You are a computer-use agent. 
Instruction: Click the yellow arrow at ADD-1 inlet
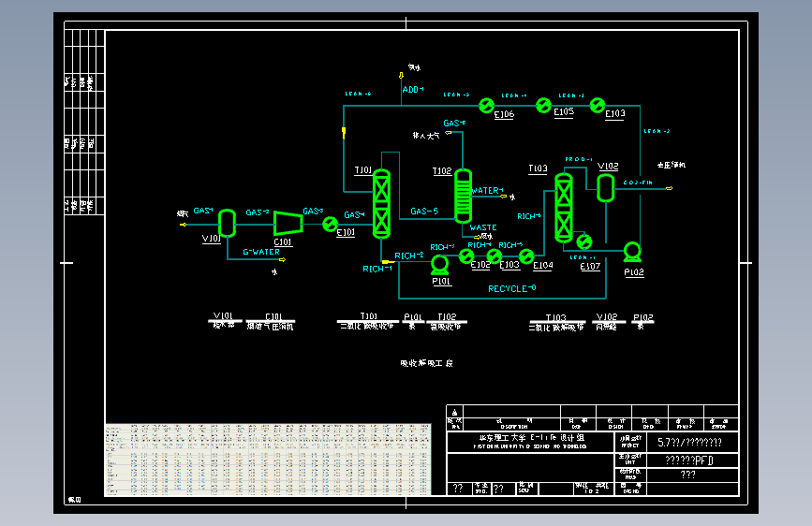[401, 76]
